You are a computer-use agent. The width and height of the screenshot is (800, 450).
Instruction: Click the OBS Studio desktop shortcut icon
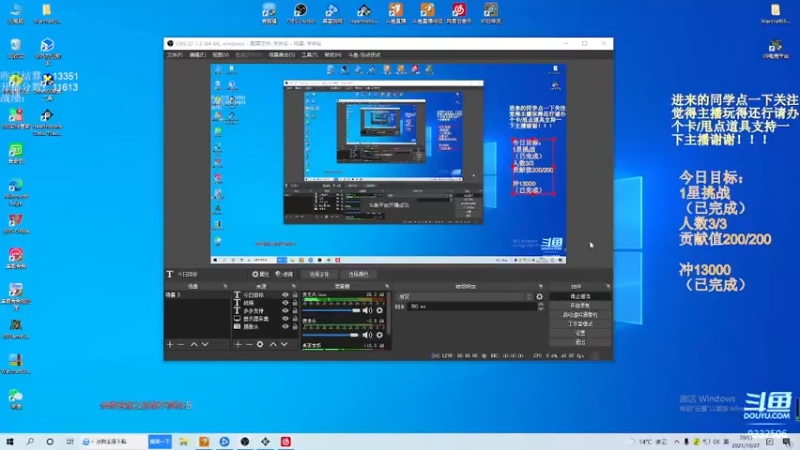pos(301,13)
